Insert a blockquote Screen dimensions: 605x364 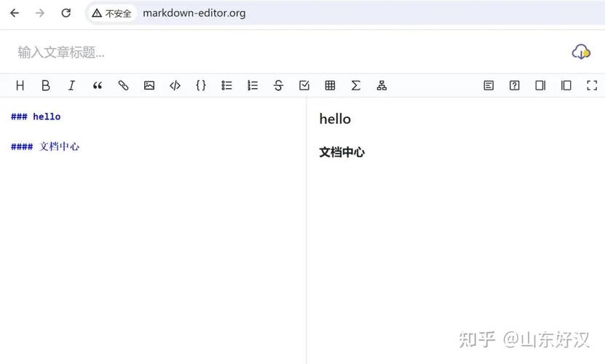click(98, 85)
